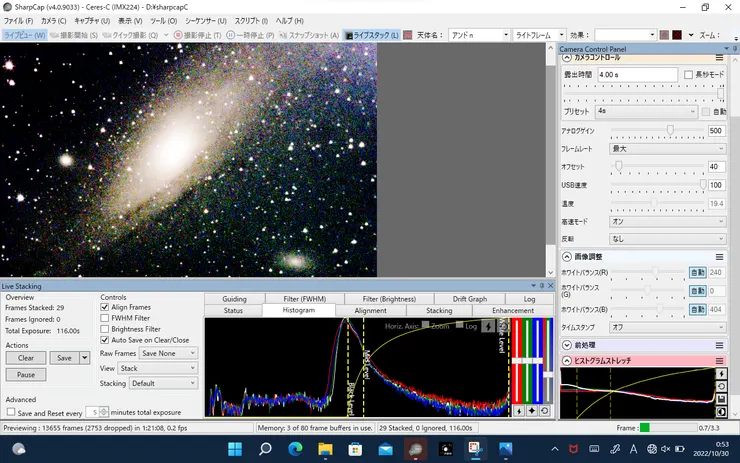Switch to the Drift Graph tab
Screen dimensions: 740x463
470,299
